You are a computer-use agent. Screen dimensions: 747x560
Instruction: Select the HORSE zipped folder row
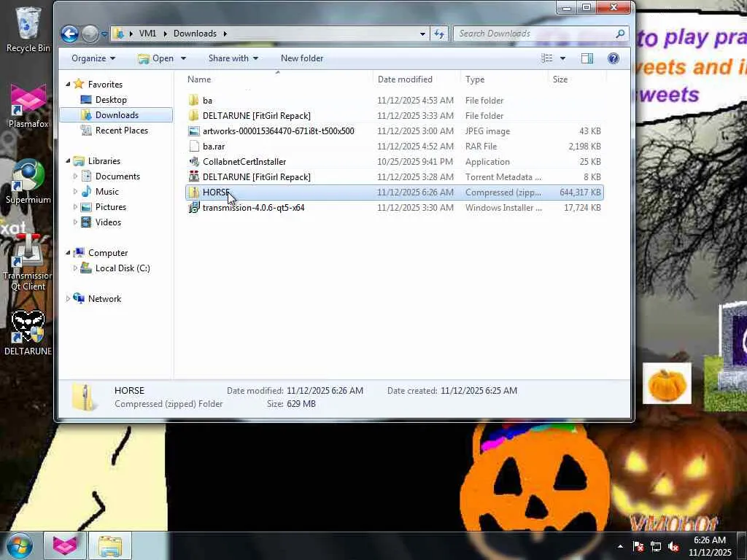[395, 192]
